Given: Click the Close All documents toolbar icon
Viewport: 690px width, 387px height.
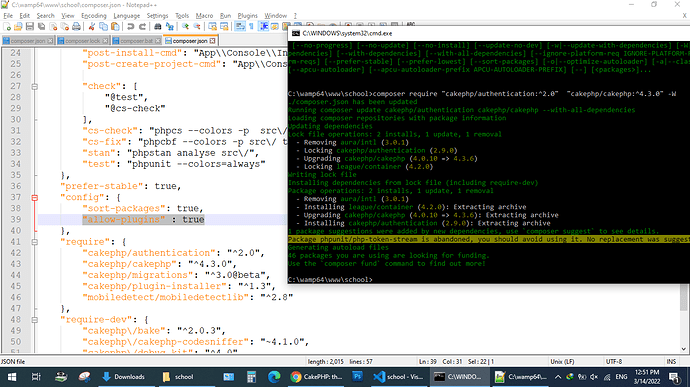Looking at the screenshot, I should click(64, 27).
